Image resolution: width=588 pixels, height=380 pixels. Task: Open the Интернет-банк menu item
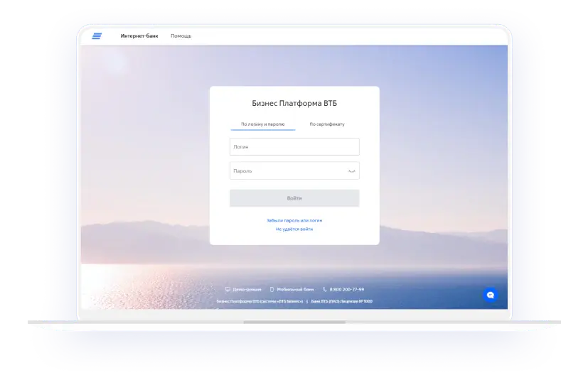click(139, 36)
